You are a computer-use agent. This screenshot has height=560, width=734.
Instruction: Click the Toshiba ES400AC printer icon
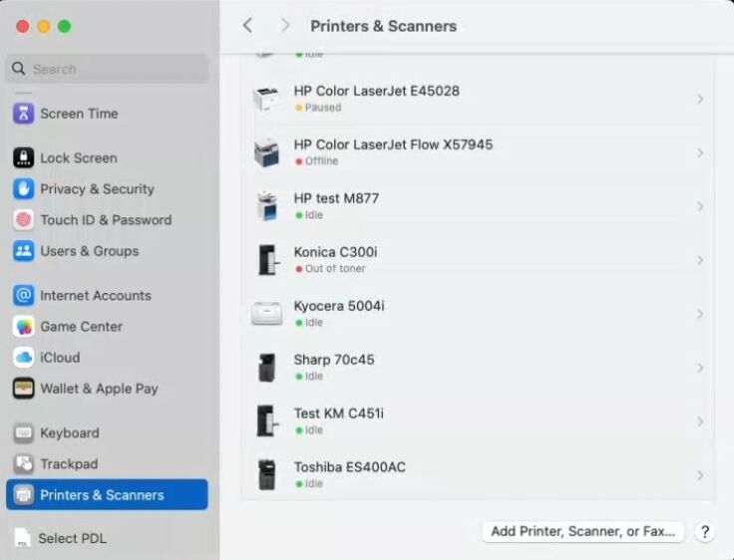(x=266, y=475)
